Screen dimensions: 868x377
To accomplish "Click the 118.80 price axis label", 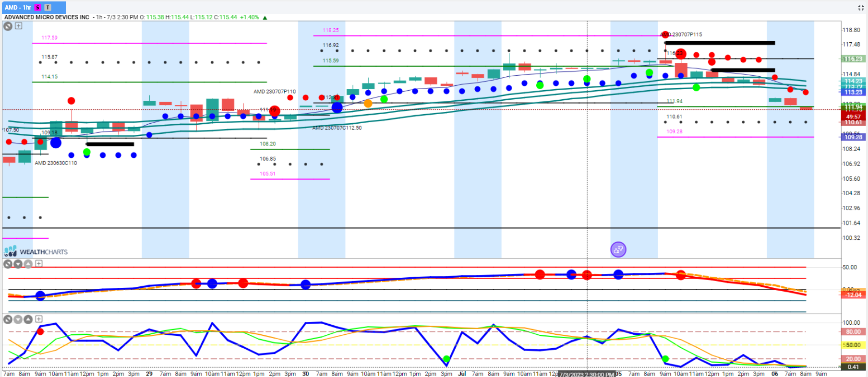I will point(851,30).
